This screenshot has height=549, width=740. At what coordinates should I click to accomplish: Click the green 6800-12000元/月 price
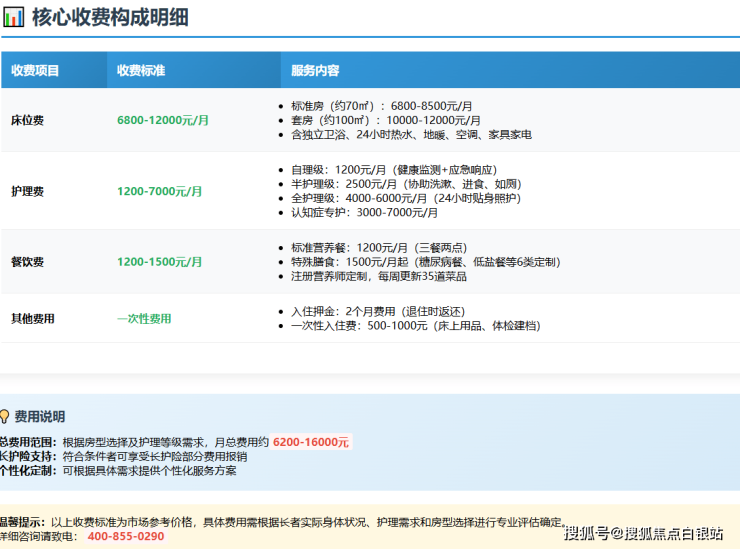163,120
